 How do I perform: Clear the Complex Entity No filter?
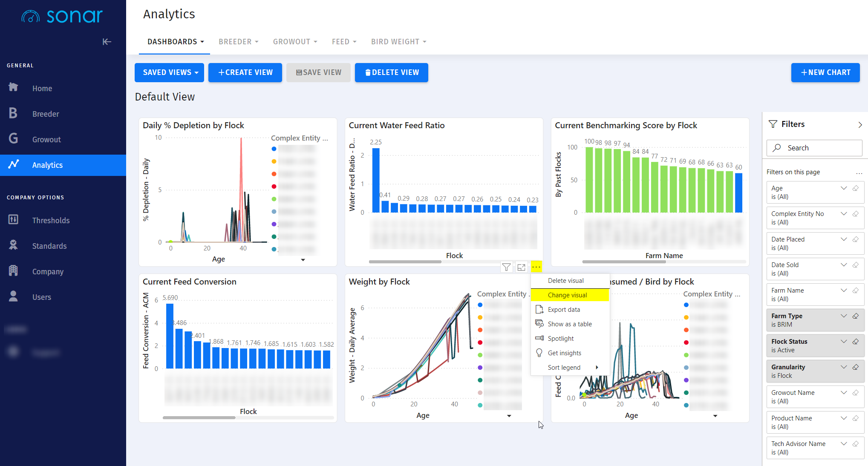(856, 214)
